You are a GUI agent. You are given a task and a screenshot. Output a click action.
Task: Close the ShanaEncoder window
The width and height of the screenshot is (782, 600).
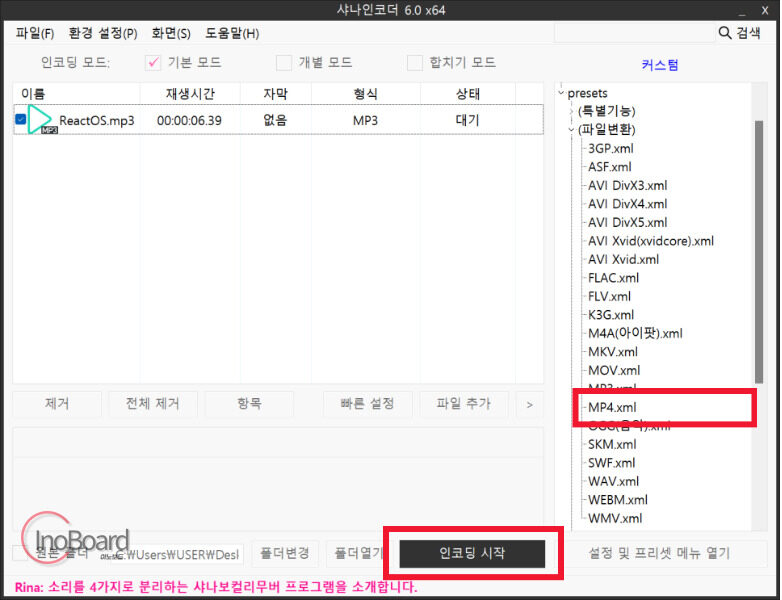pyautogui.click(x=765, y=10)
